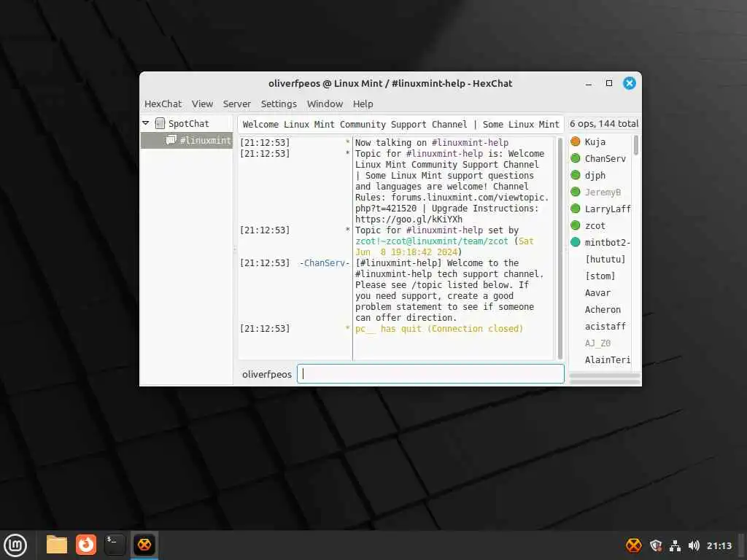The height and width of the screenshot is (560, 747).
Task: Collapse the SpotChat server tree
Action: [146, 123]
